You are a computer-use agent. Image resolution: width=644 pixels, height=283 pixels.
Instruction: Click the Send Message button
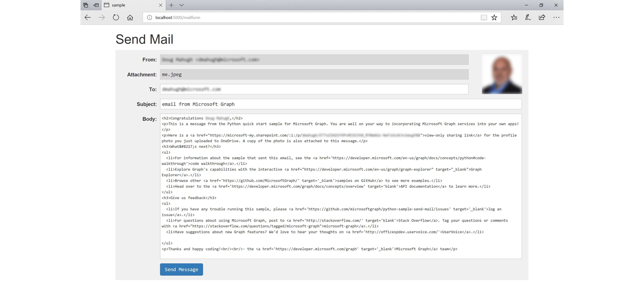click(181, 269)
